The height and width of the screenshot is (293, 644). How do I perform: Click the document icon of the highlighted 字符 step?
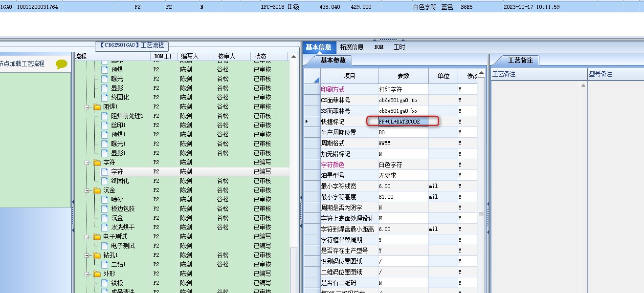point(104,171)
